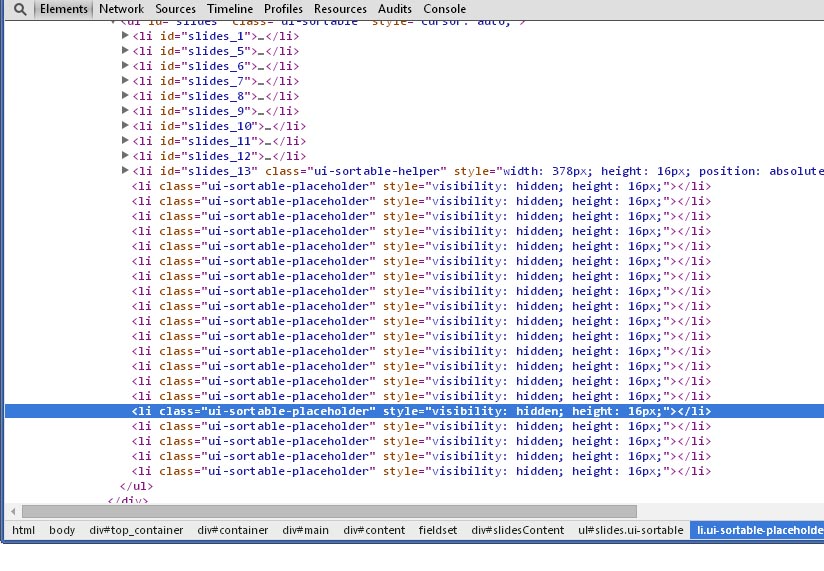Expand the slides_10 list item node
Image resolution: width=824 pixels, height=571 pixels.
point(125,126)
